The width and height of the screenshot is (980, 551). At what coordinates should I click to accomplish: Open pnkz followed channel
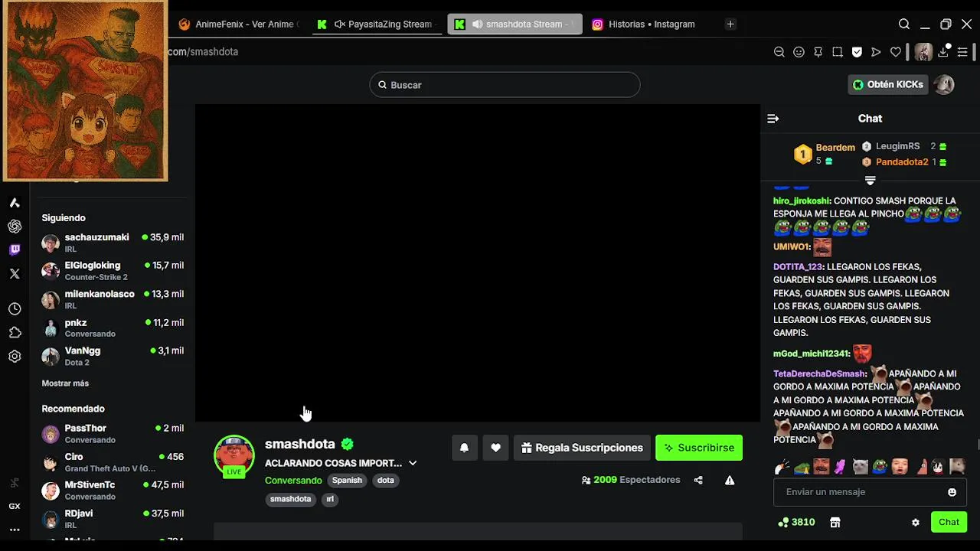(x=113, y=328)
